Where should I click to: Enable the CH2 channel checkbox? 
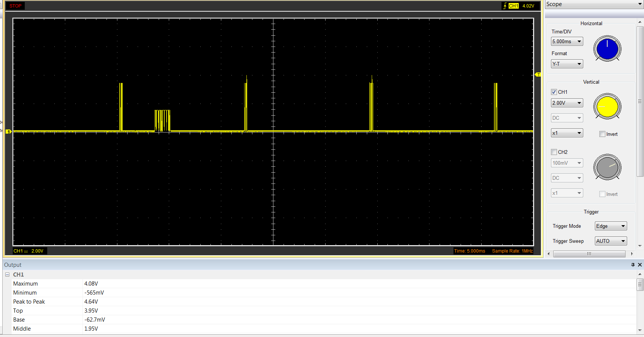(x=554, y=152)
